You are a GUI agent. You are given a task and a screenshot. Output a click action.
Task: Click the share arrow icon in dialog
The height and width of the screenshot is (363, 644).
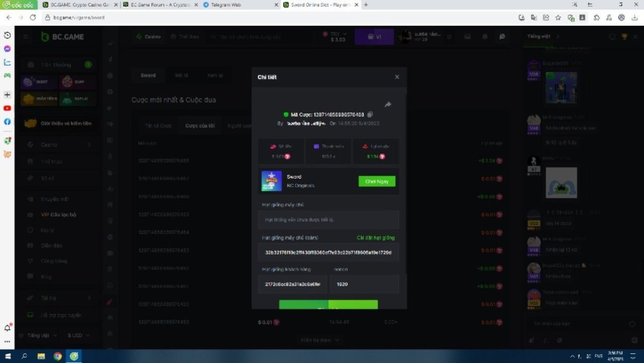[388, 104]
